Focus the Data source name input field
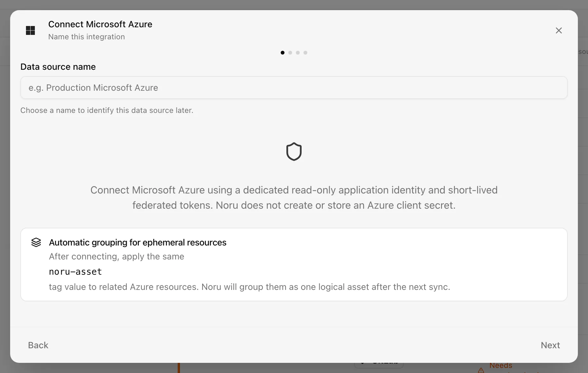Image resolution: width=588 pixels, height=373 pixels. 294,88
